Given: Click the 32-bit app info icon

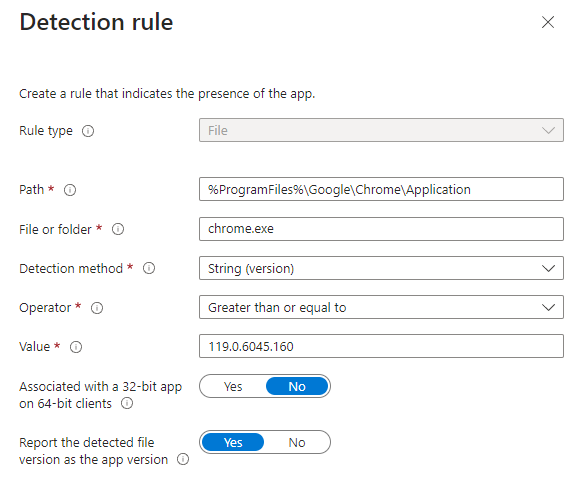Looking at the screenshot, I should click(x=127, y=403).
